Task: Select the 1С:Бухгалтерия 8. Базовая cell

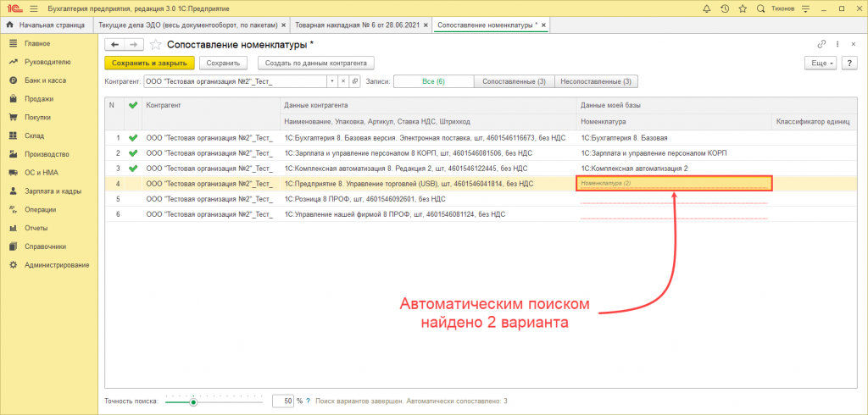Action: point(674,138)
